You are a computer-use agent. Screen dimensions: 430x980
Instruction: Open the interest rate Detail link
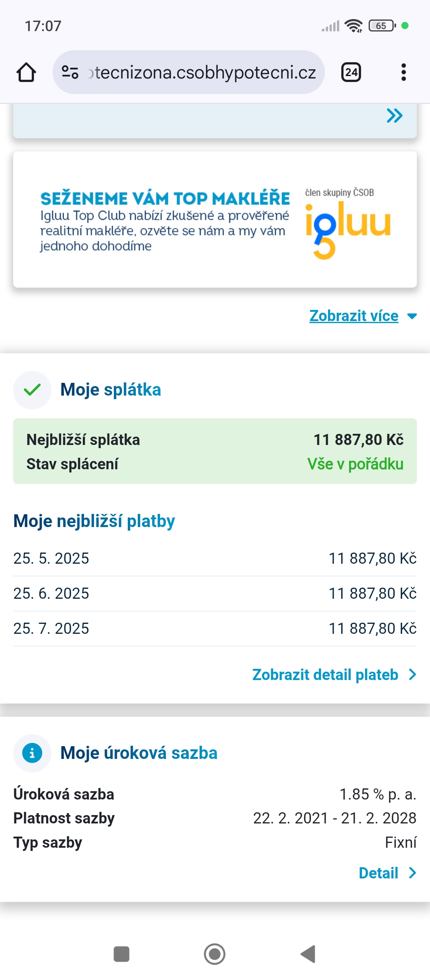tap(378, 873)
